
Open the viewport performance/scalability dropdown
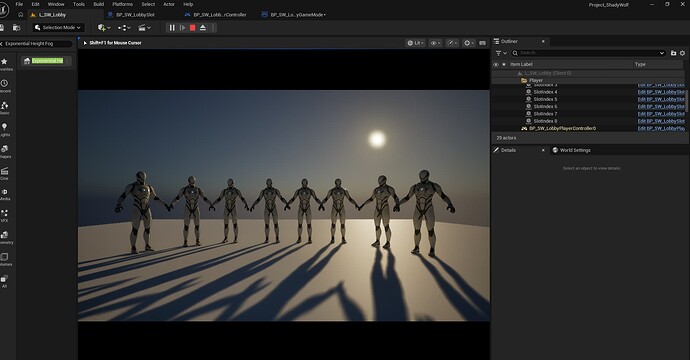(452, 43)
